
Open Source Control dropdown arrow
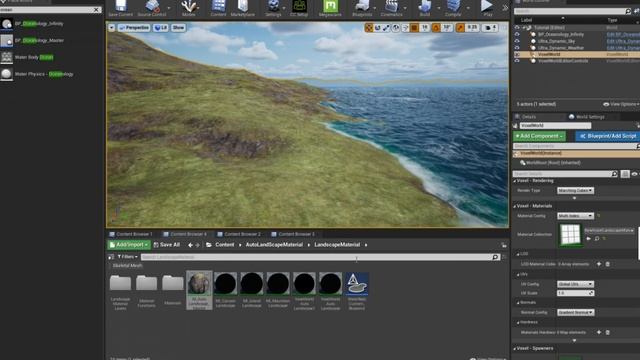pos(169,8)
